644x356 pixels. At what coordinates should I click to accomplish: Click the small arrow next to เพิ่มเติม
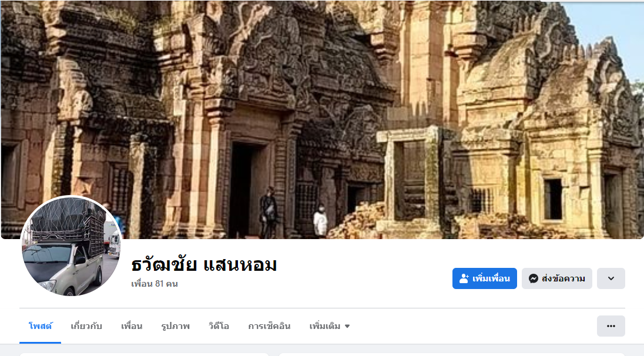coord(347,327)
